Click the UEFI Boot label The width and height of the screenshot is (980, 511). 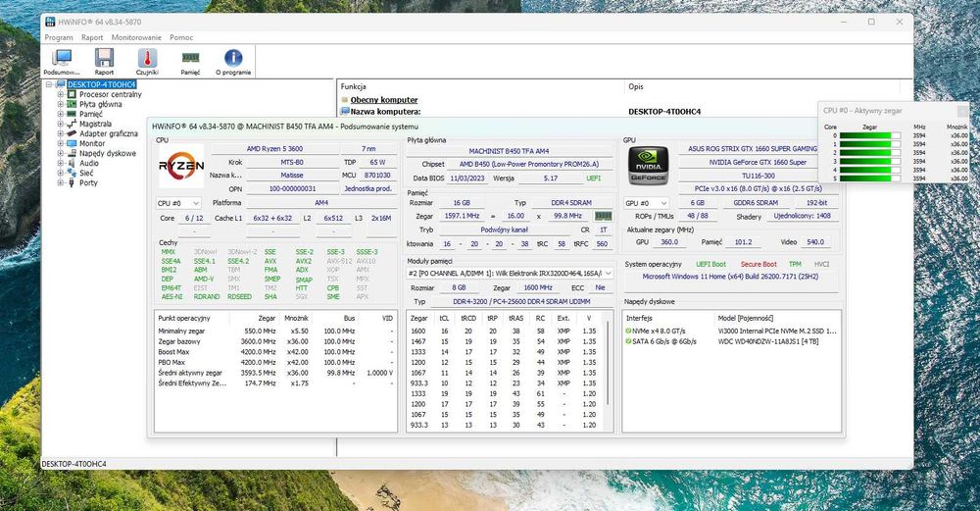[711, 265]
